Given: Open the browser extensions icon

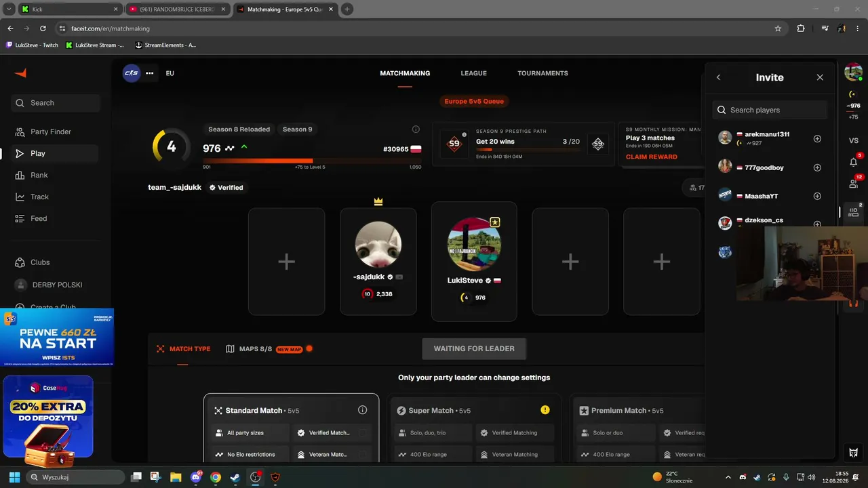Looking at the screenshot, I should point(801,28).
